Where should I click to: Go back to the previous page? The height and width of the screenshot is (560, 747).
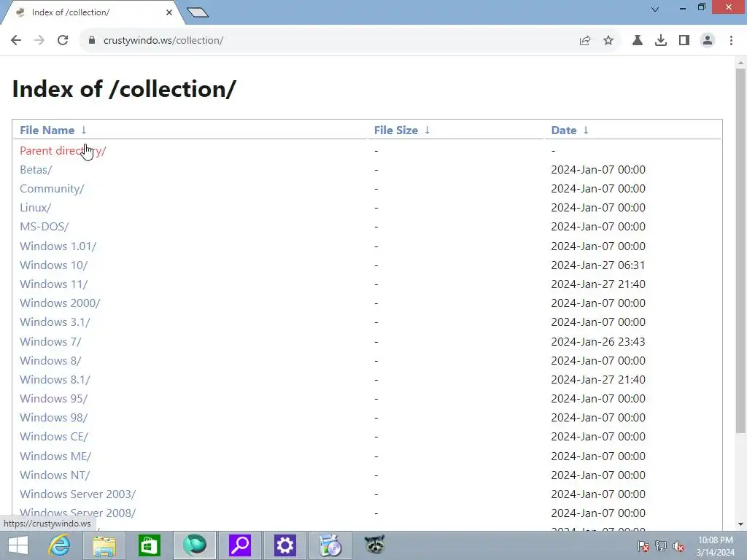[16, 40]
